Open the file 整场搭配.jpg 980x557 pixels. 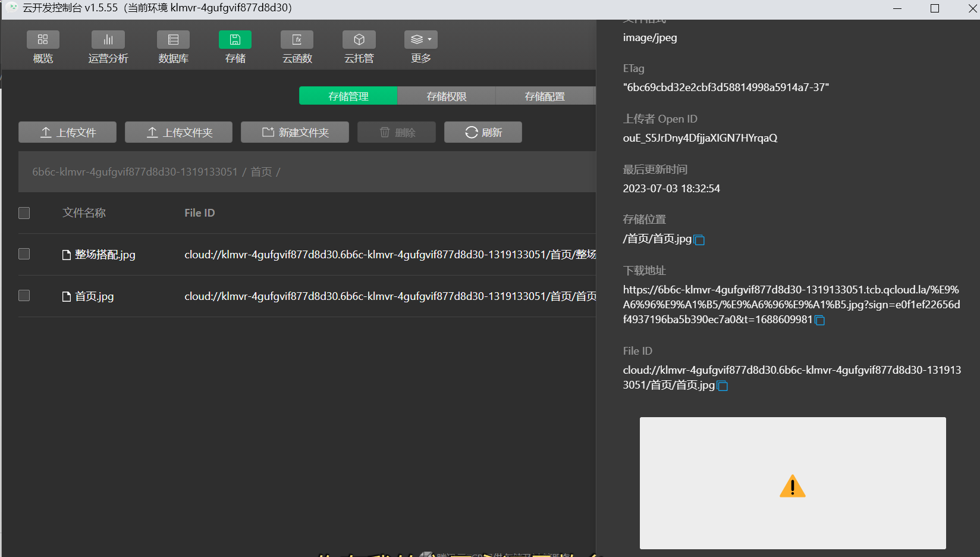[99, 255]
